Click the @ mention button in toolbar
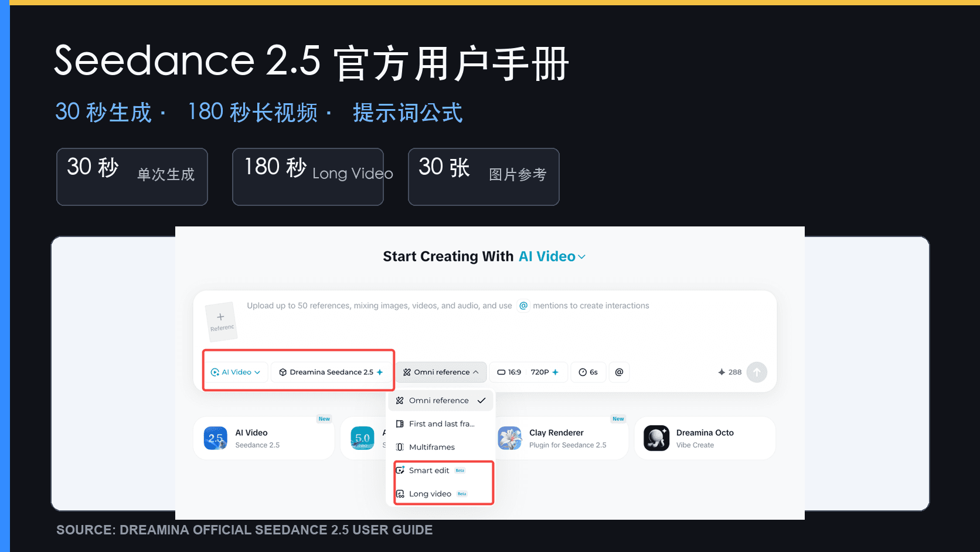 619,372
